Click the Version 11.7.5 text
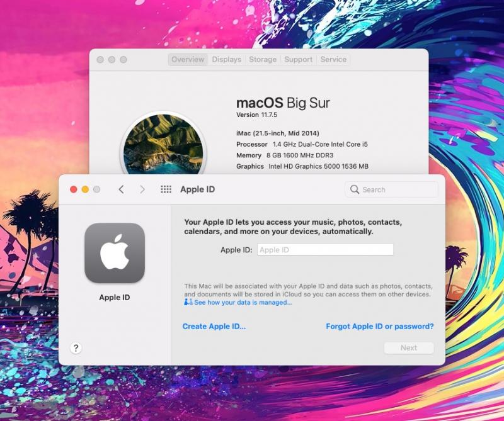Image resolution: width=504 pixels, height=421 pixels. click(256, 115)
